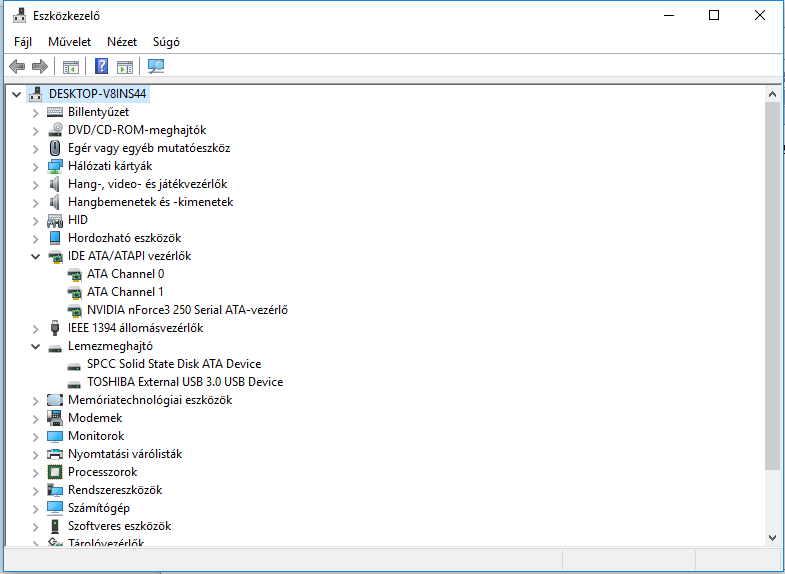The image size is (785, 574).
Task: Collapse the Lemezmeghajtó category
Action: pyautogui.click(x=36, y=346)
